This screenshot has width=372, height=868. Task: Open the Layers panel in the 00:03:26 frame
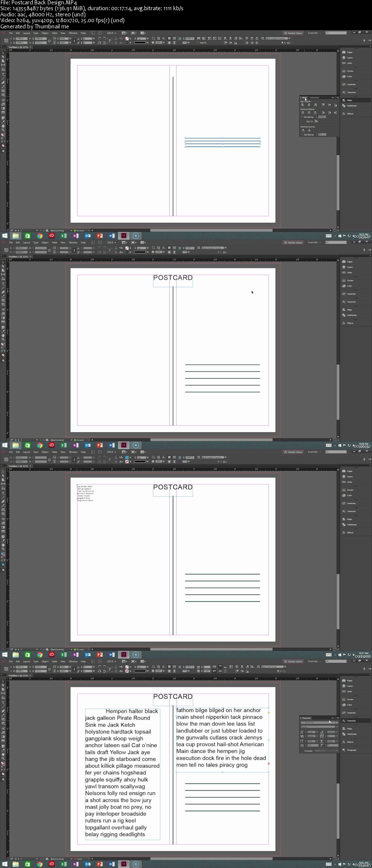click(x=348, y=57)
